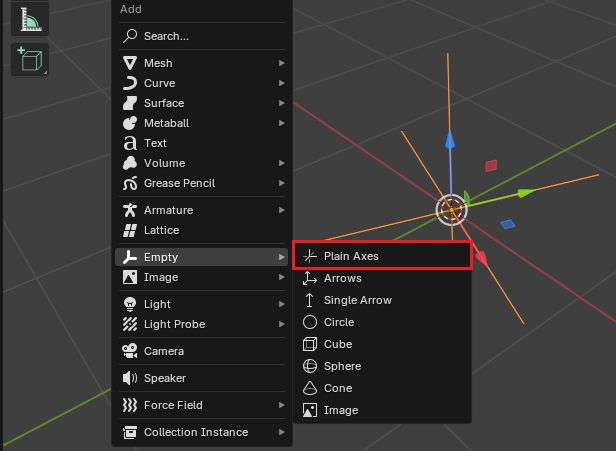
Task: Choose Cone empty type
Action: point(382,388)
